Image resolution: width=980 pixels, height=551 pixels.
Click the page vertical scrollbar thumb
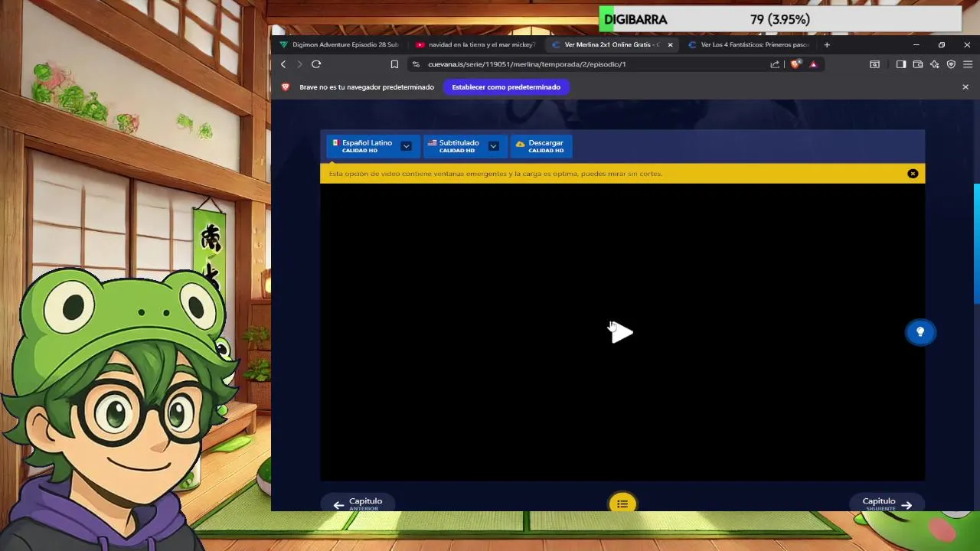click(976, 243)
